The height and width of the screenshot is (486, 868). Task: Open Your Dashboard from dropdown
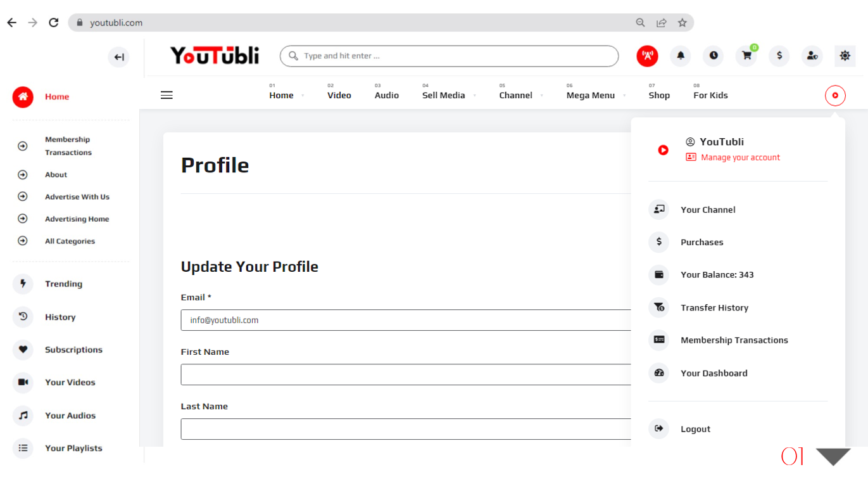pos(714,373)
